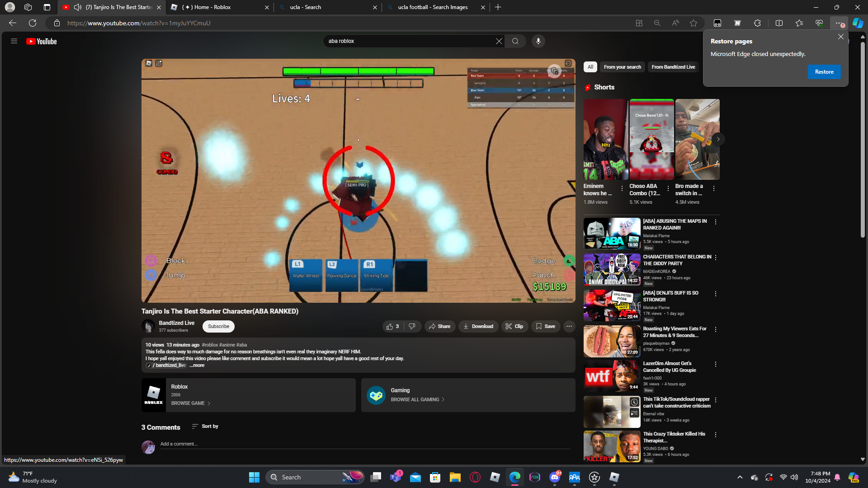Go to the YouTube home logo

point(42,41)
